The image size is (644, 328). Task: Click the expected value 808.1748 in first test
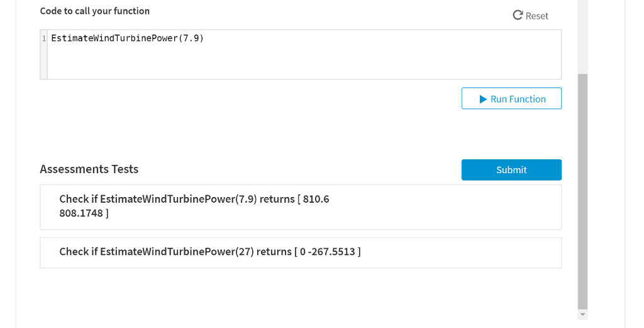pos(82,213)
